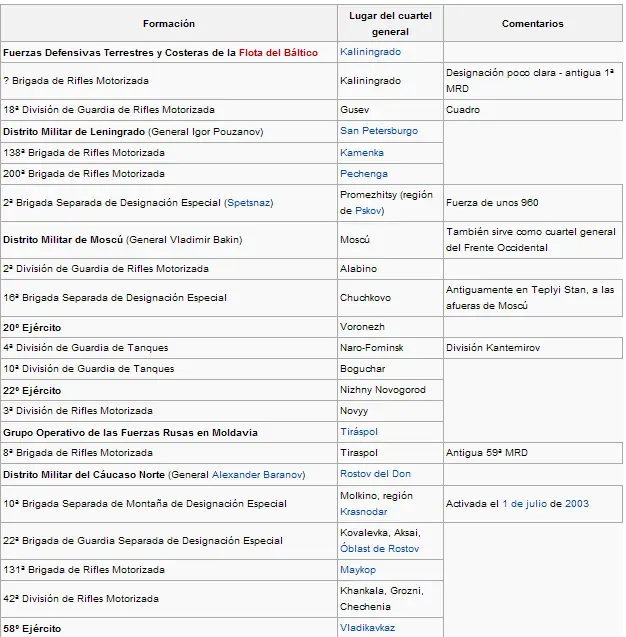Click the Novyy cell

[390, 411]
